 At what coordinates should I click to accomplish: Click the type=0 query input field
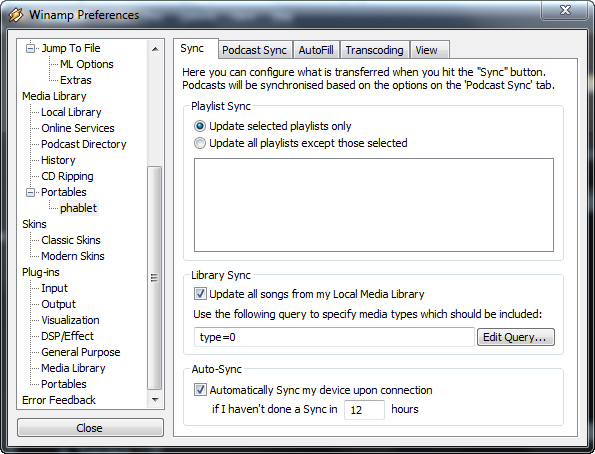pos(334,337)
